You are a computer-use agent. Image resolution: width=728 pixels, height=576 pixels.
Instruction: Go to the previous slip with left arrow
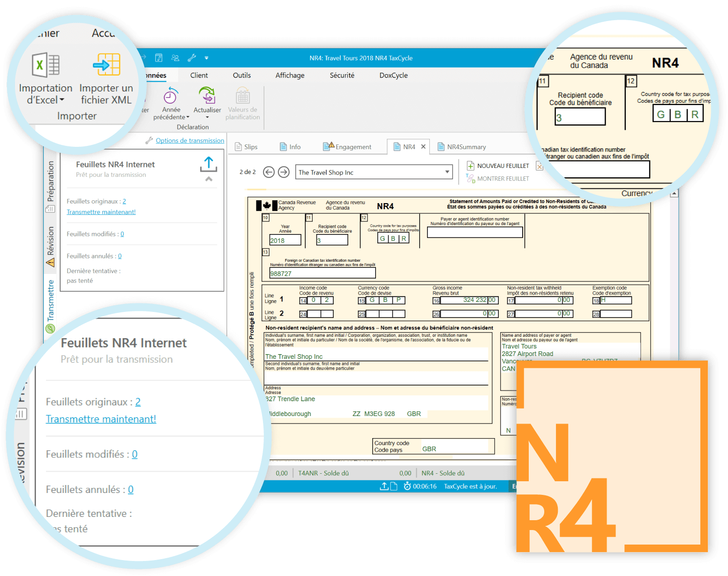269,172
